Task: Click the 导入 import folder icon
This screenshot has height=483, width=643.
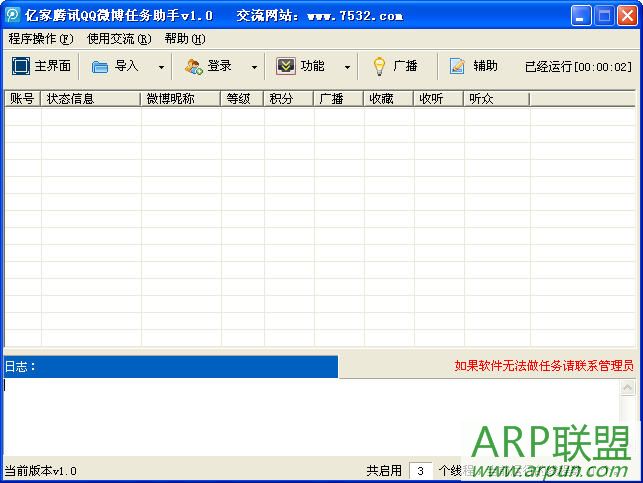Action: coord(100,66)
